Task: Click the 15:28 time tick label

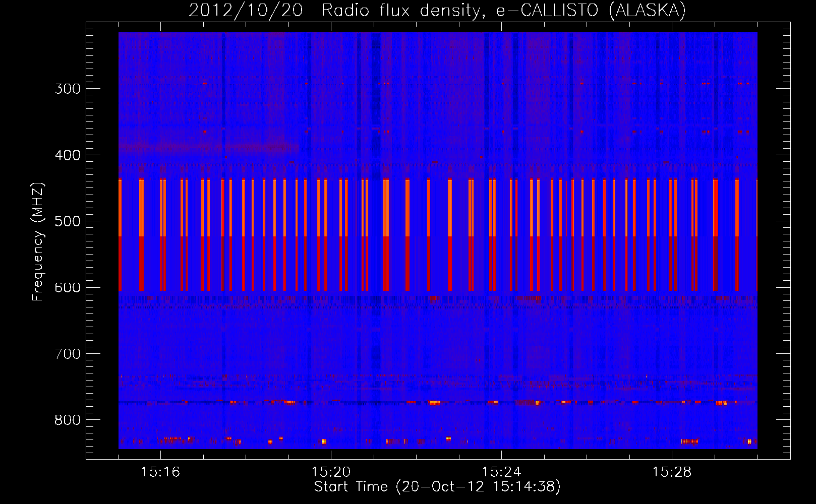Action: pos(672,472)
